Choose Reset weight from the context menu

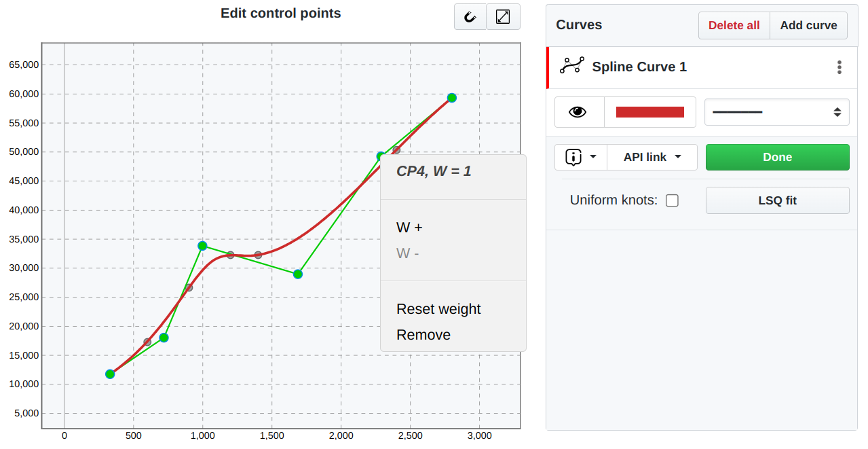point(438,309)
